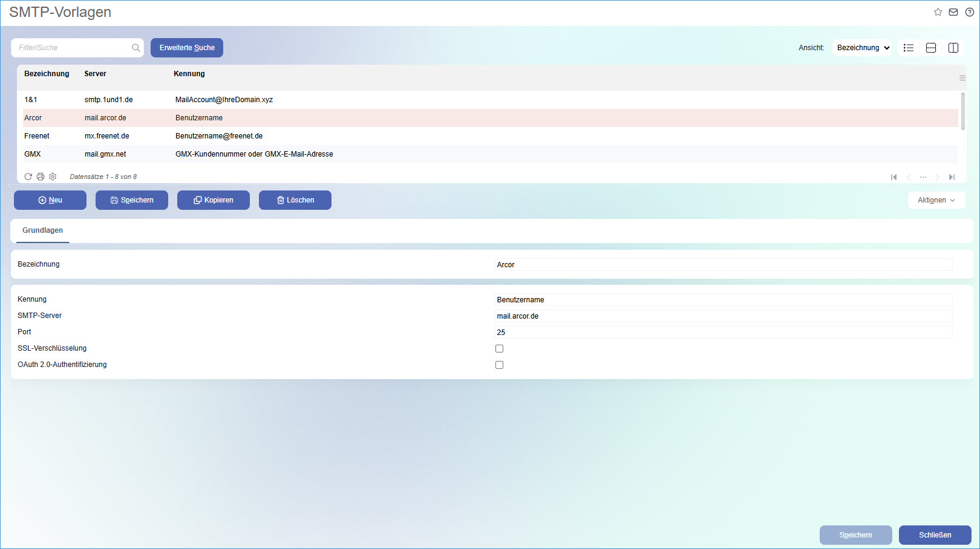Switch to vertical split view icon
The image size is (980, 549).
click(953, 48)
